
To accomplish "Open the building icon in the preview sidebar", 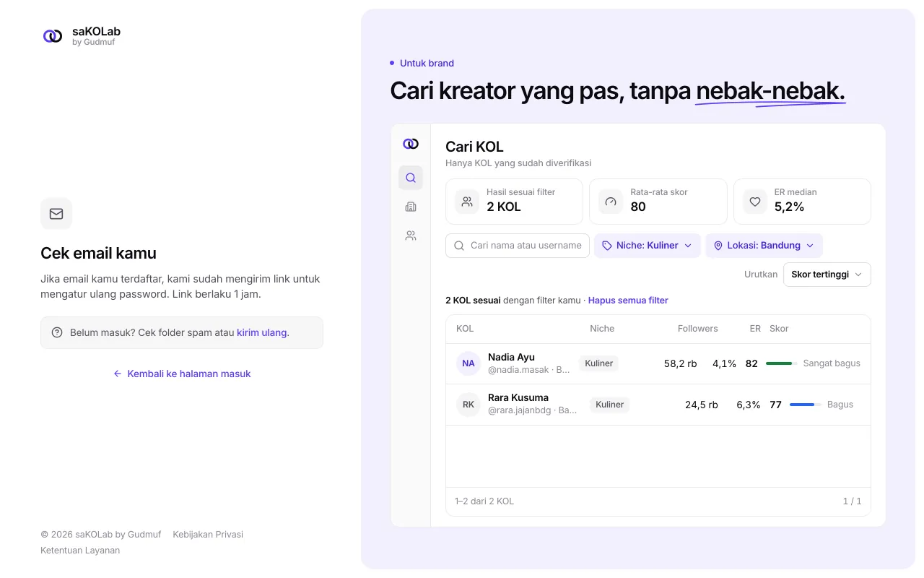I will point(411,207).
